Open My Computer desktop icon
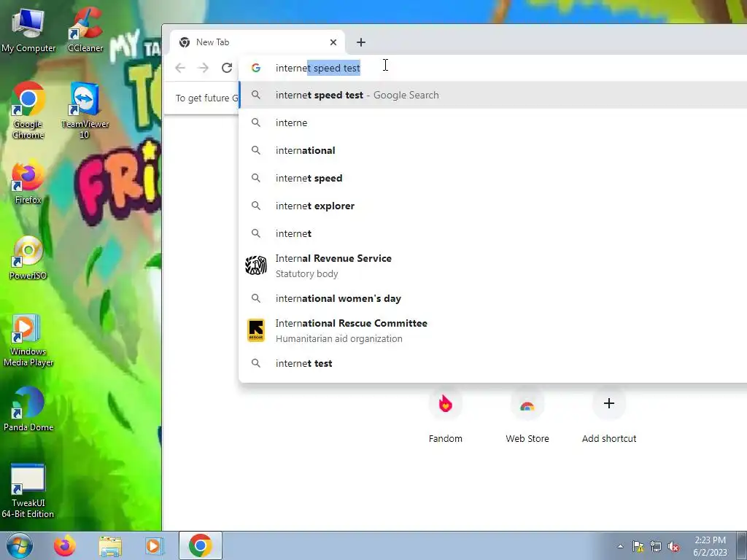This screenshot has height=560, width=747. point(28,30)
